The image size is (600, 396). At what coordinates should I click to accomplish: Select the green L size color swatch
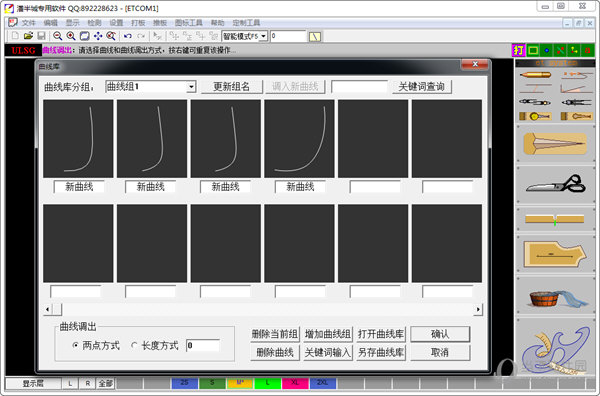click(267, 383)
